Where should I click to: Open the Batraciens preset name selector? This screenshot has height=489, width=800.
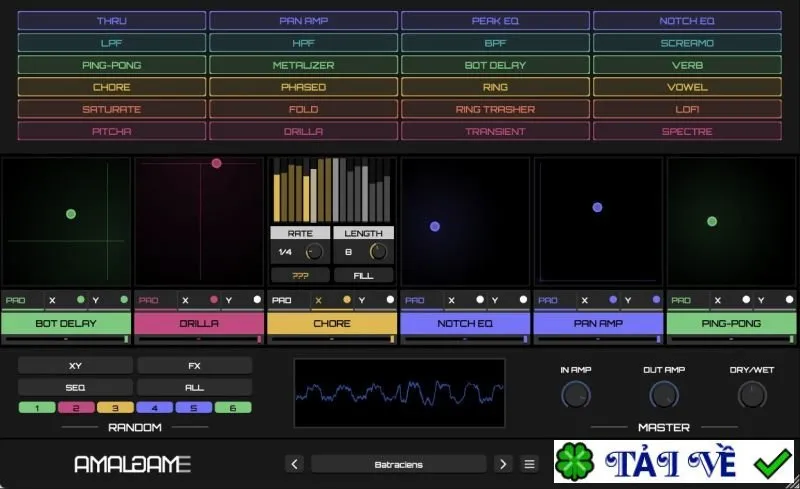click(398, 464)
